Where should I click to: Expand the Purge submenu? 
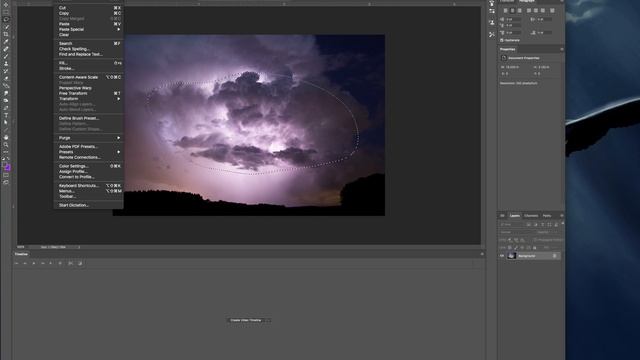89,138
